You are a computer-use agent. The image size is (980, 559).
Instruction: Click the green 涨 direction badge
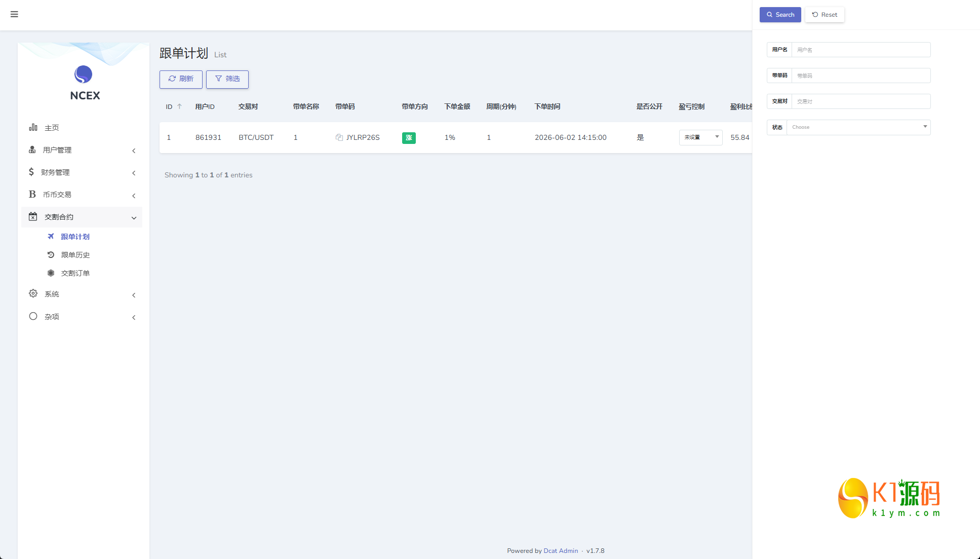[x=409, y=138]
